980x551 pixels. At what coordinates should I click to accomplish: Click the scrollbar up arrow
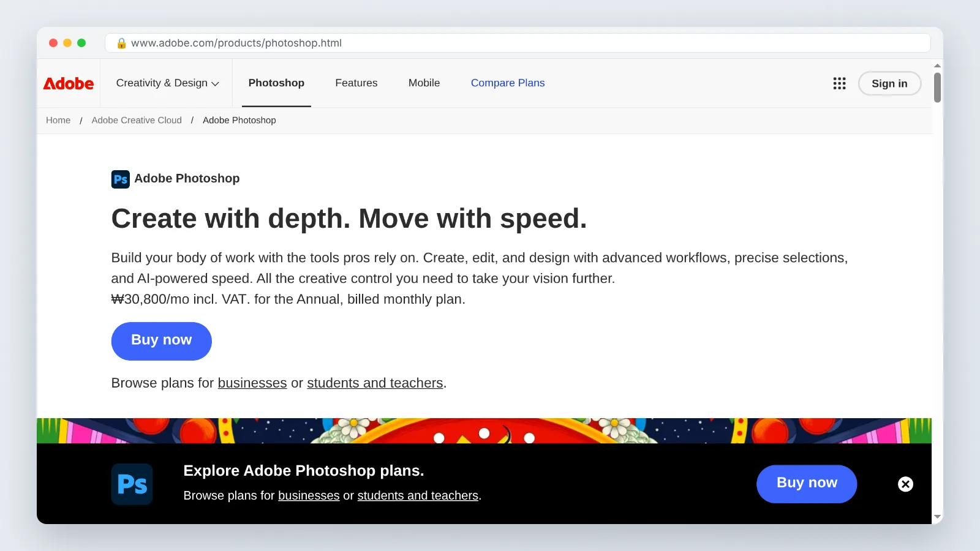937,65
